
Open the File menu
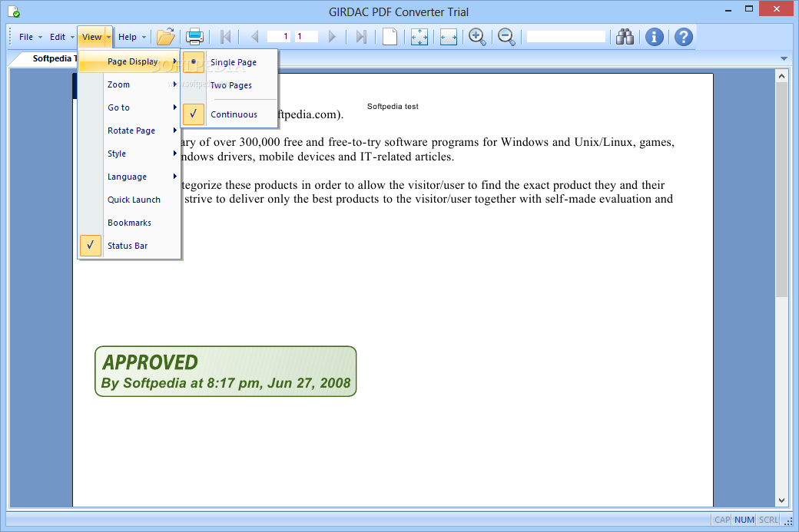(x=31, y=37)
